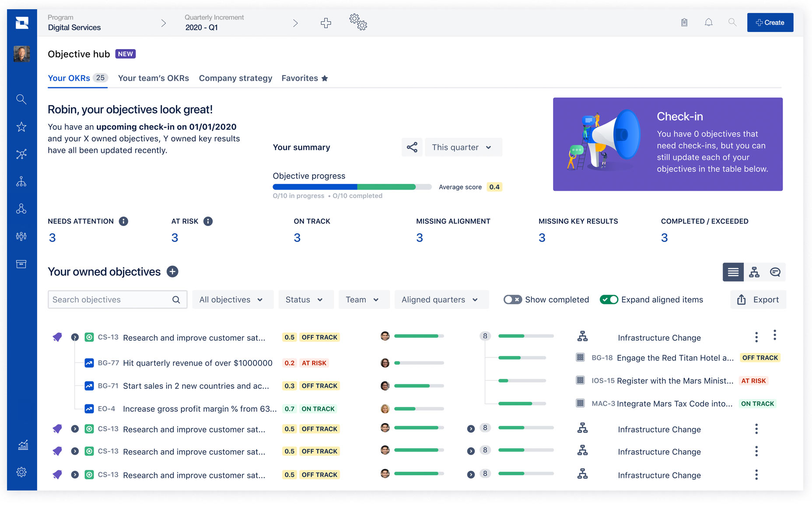
Task: Switch to tree view of owned objectives
Action: point(754,272)
